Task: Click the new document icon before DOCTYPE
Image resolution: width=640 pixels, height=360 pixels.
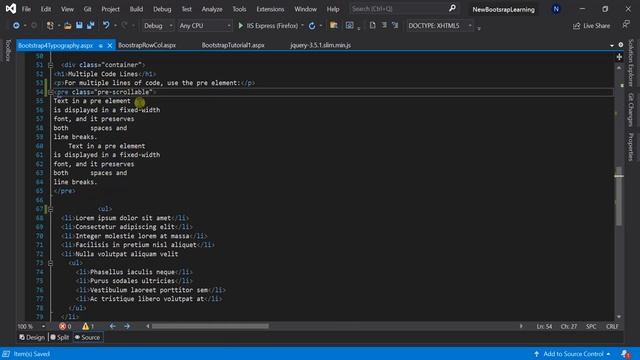Action: pyautogui.click(x=372, y=26)
